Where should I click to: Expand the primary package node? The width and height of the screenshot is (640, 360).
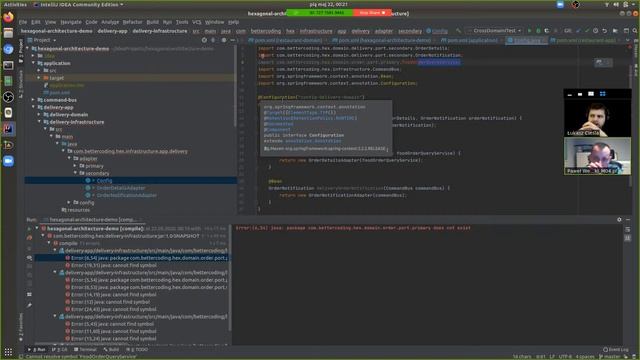76,166
